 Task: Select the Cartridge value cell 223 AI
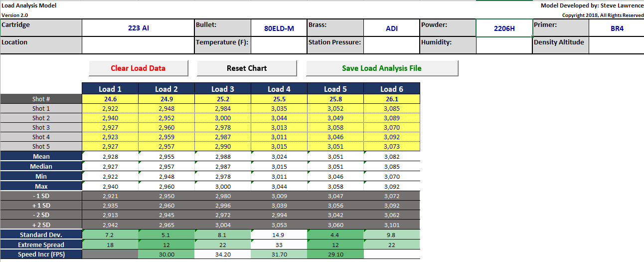pos(138,28)
